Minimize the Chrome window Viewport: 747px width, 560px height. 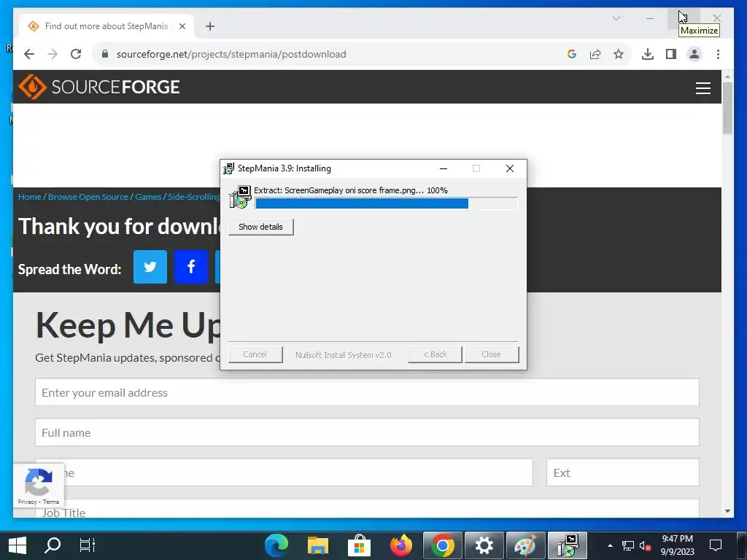[x=650, y=18]
